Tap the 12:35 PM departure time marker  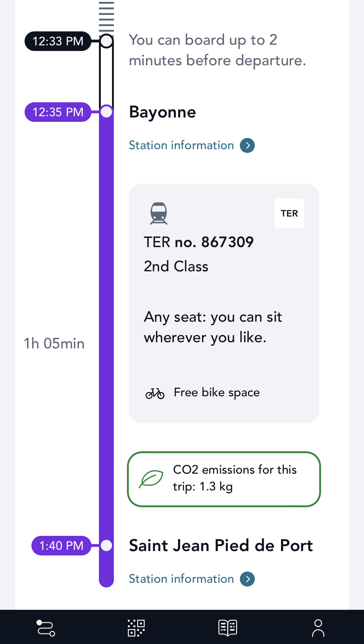coord(58,112)
